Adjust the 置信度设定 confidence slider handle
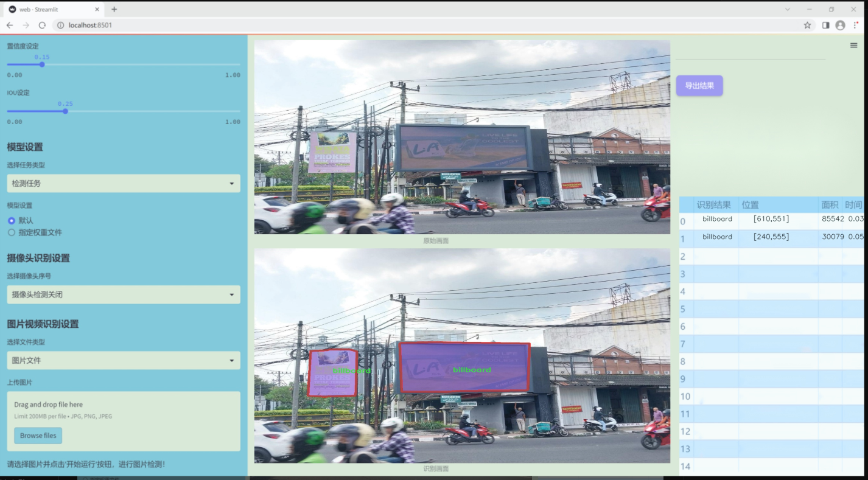 (x=42, y=64)
